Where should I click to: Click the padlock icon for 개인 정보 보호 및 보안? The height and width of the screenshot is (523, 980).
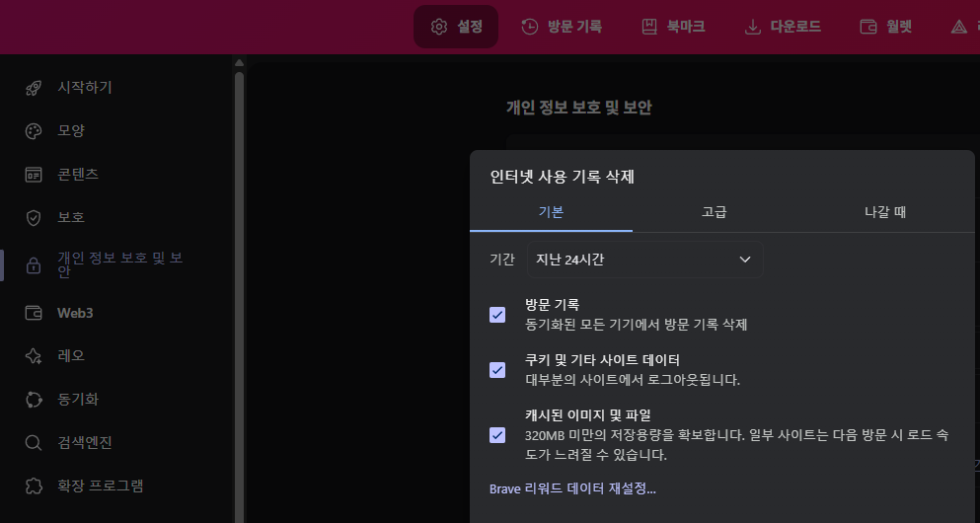(x=34, y=265)
